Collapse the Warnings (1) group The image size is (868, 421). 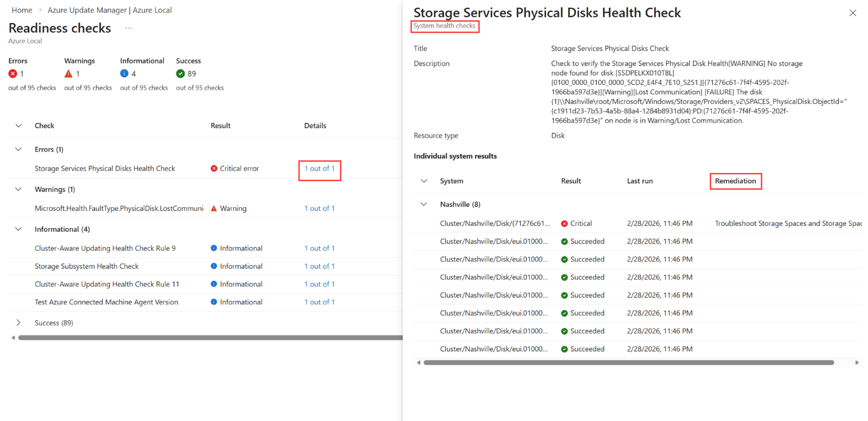pyautogui.click(x=18, y=189)
